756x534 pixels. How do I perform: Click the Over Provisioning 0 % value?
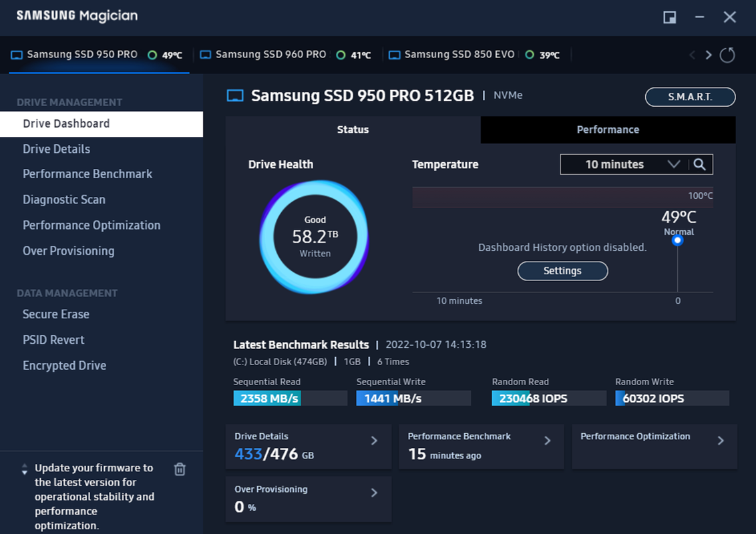coord(245,507)
